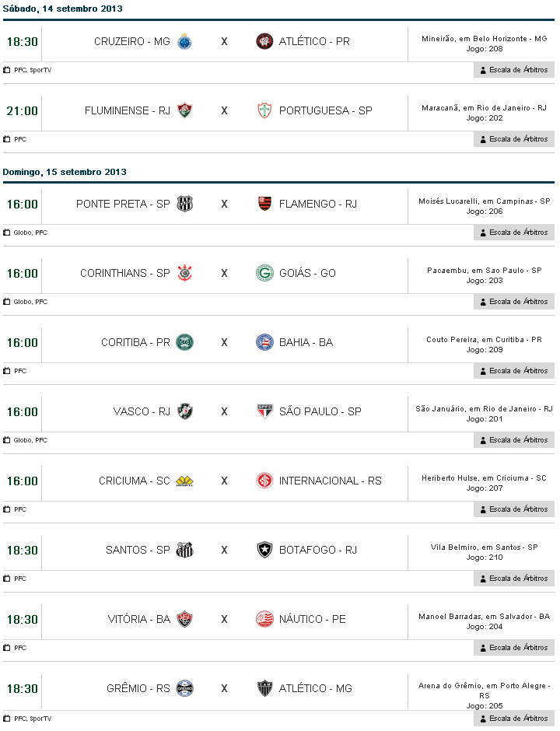Click the SANTOS - SP team name
The image size is (560, 731).
(x=138, y=550)
